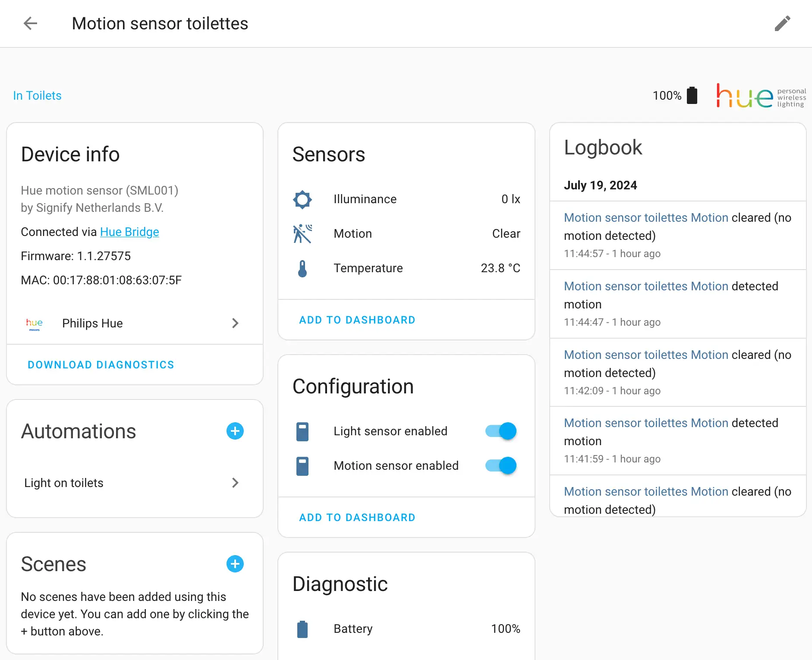Viewport: 812px width, 660px height.
Task: Click Add to Dashboard under Configuration
Action: click(x=357, y=518)
